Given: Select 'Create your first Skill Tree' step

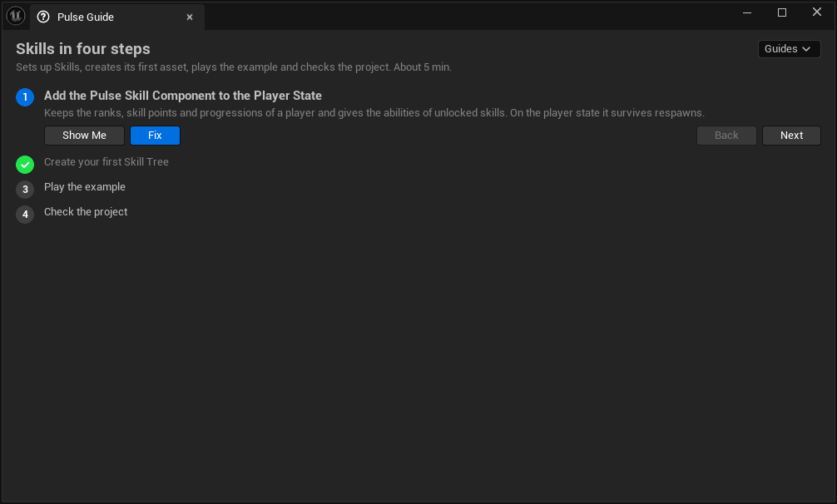Looking at the screenshot, I should point(106,162).
